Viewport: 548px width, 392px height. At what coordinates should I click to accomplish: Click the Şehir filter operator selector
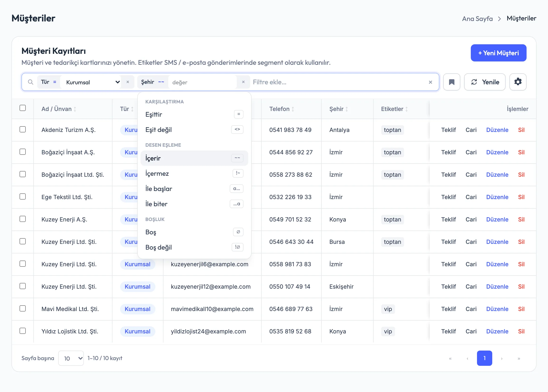161,82
